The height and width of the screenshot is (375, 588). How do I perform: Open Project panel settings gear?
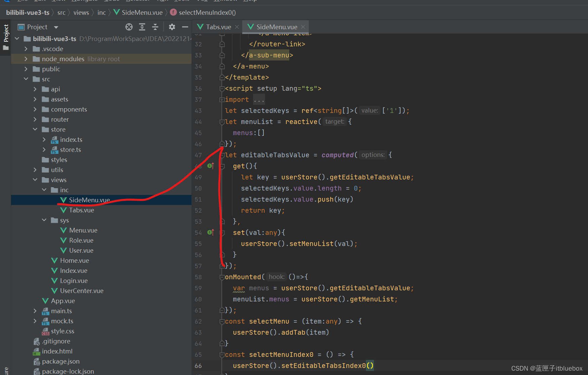172,27
